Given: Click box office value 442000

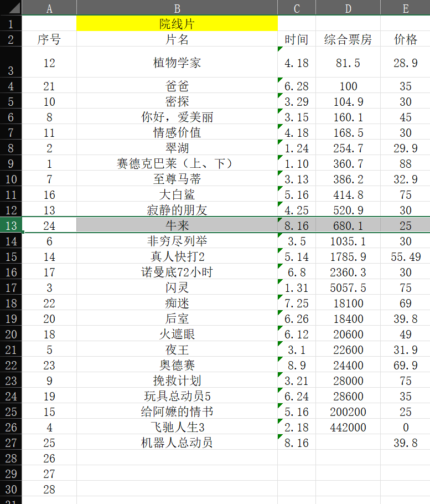Looking at the screenshot, I should point(348,427).
